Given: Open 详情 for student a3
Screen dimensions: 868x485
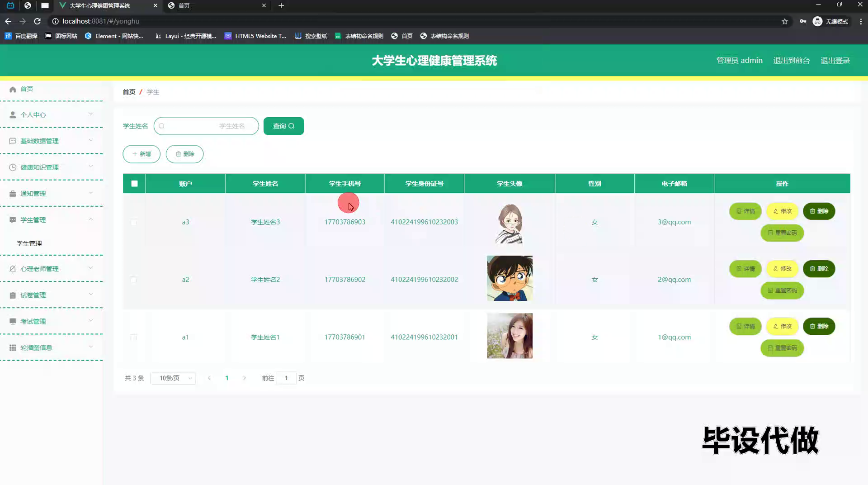Looking at the screenshot, I should pyautogui.click(x=745, y=211).
